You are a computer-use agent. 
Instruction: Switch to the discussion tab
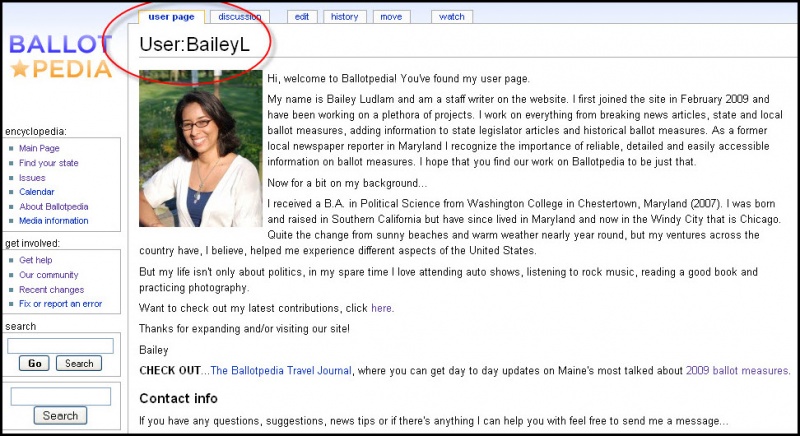pyautogui.click(x=240, y=17)
